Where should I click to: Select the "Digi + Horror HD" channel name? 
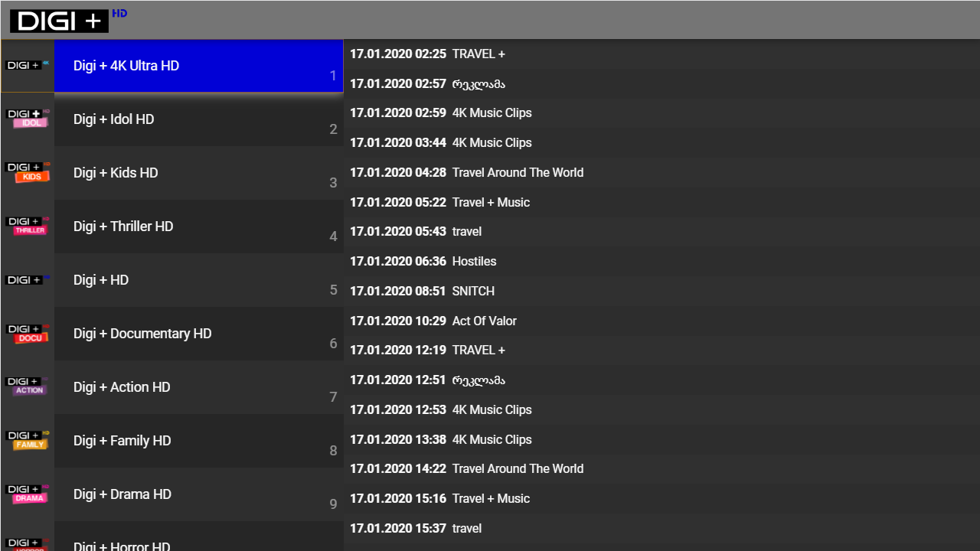tap(122, 545)
